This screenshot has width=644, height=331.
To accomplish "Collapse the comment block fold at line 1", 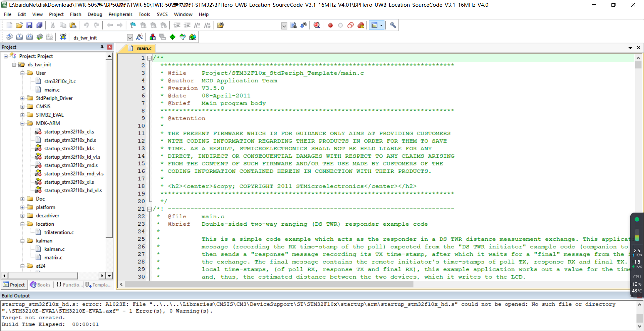I will pyautogui.click(x=149, y=58).
